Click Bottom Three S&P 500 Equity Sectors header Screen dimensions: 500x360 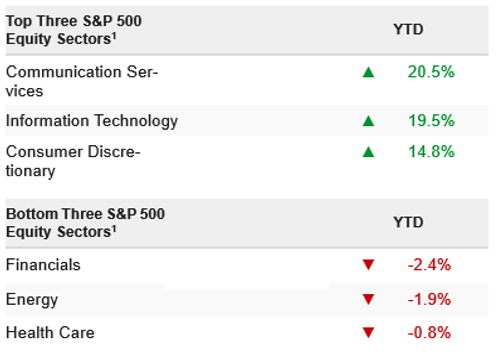click(x=85, y=223)
